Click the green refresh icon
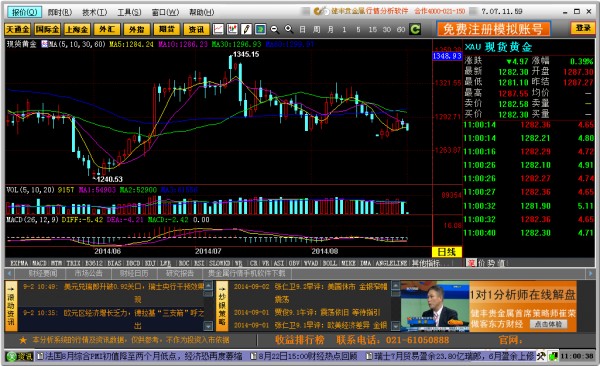600x366 pixels. click(x=415, y=29)
